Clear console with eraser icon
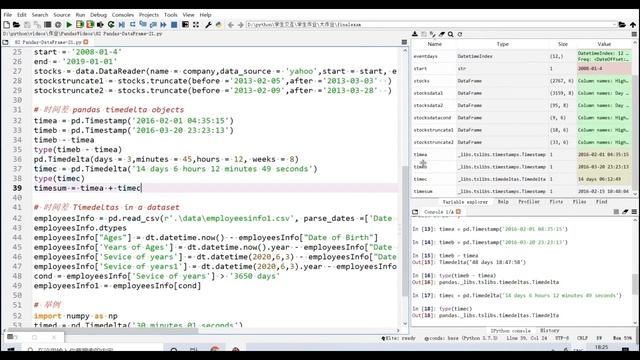 625,212
